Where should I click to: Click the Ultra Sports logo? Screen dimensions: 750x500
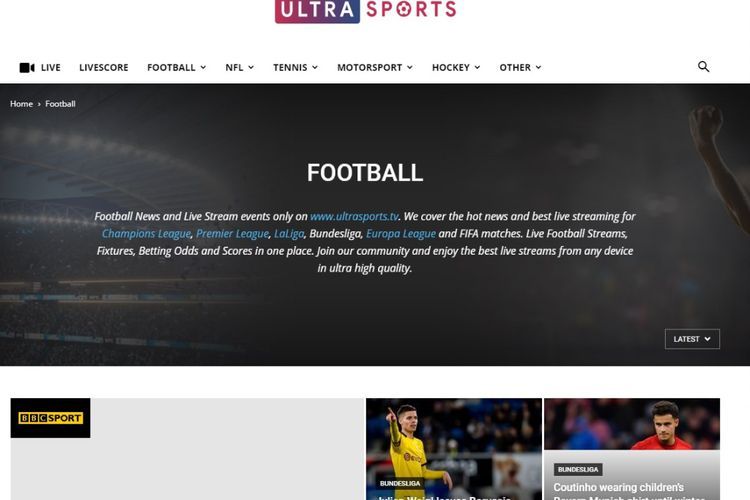365,11
